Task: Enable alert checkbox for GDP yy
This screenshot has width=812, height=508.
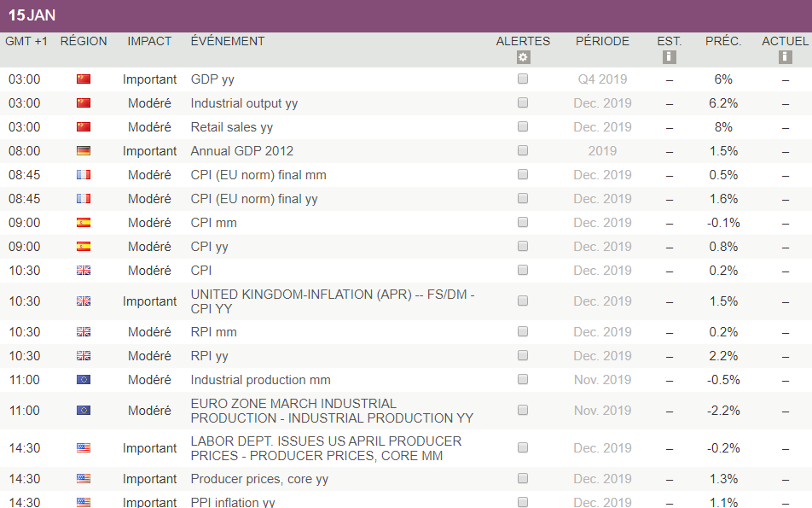Action: (x=523, y=79)
